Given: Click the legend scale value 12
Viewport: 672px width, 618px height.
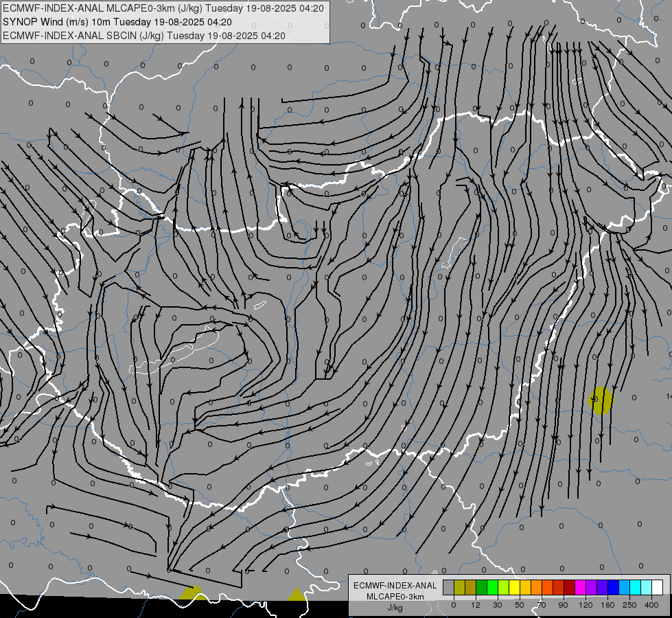Looking at the screenshot, I should 476,605.
